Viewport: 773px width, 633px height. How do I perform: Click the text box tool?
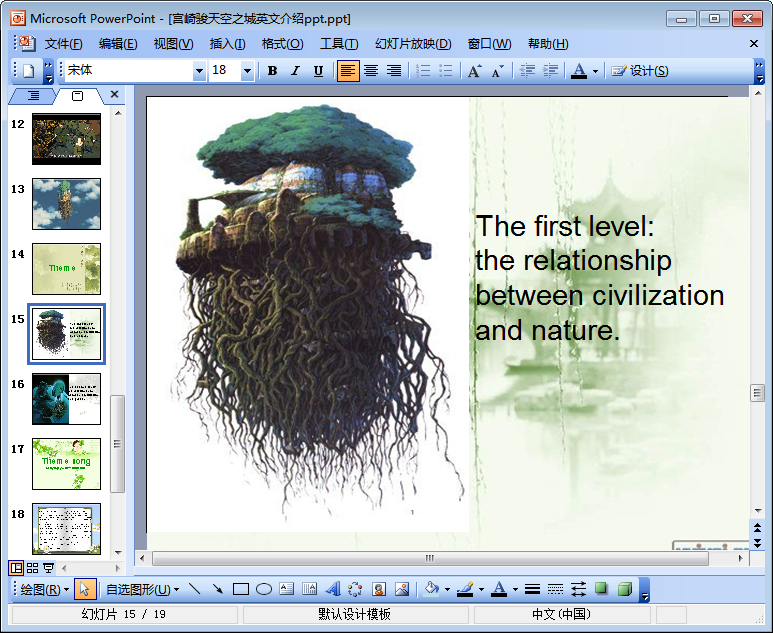click(x=286, y=589)
